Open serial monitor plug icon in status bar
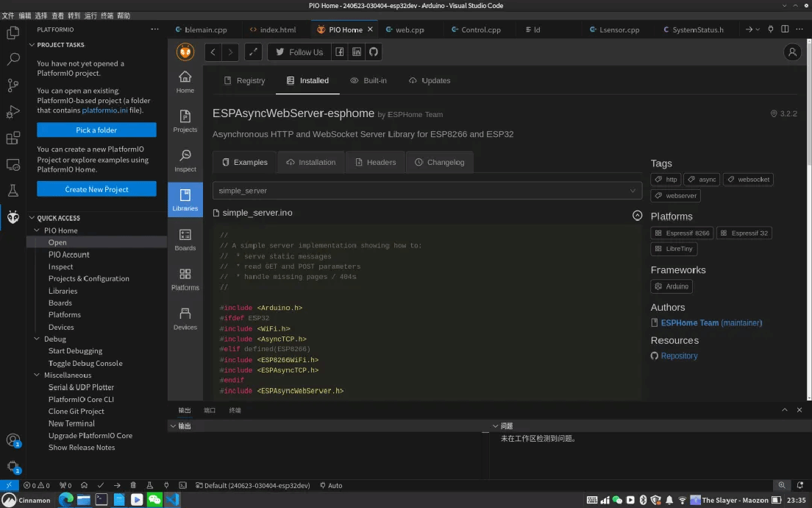This screenshot has width=812, height=508. point(166,485)
